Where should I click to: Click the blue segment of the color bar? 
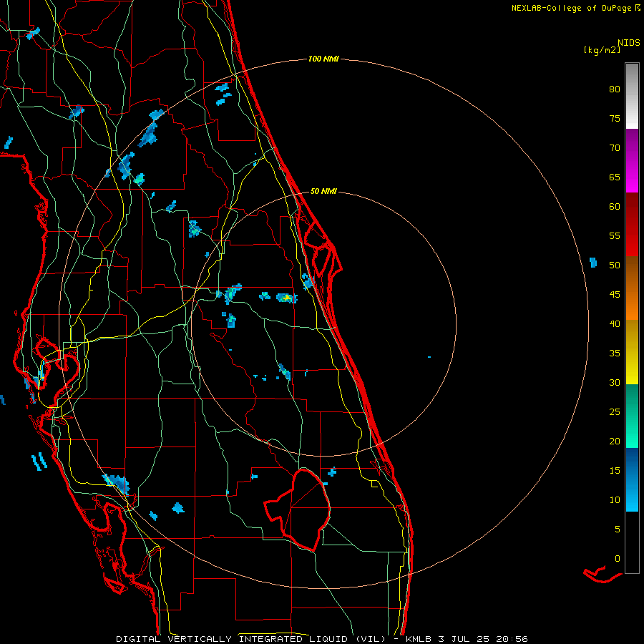click(x=632, y=479)
